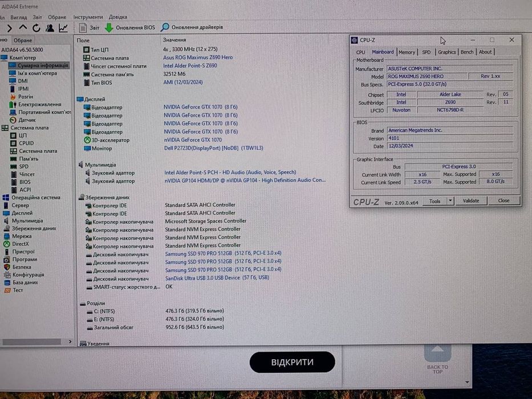
Task: Open Сервер tree node
Action: [x=16, y=205]
